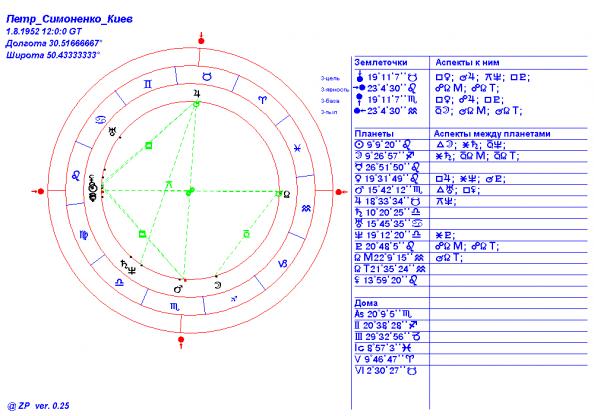Select the Pluto row value 20°48'5''
Image resolution: width=594 pixels, height=416 pixels.
[385, 246]
